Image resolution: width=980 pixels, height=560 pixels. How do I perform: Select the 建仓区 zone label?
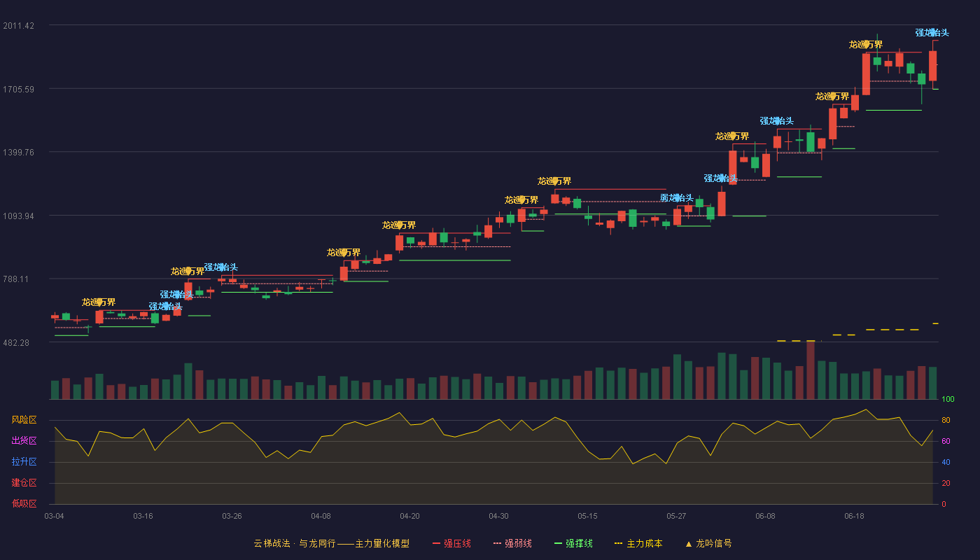(x=24, y=483)
